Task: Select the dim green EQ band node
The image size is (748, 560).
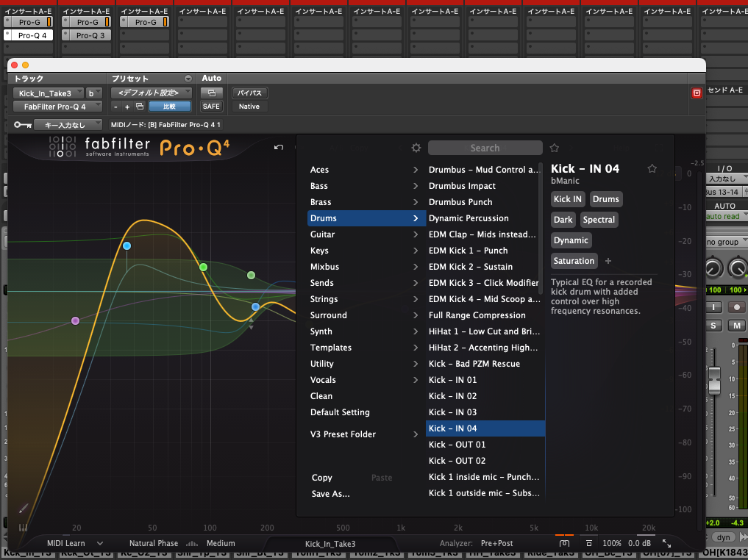Action: coord(251,275)
